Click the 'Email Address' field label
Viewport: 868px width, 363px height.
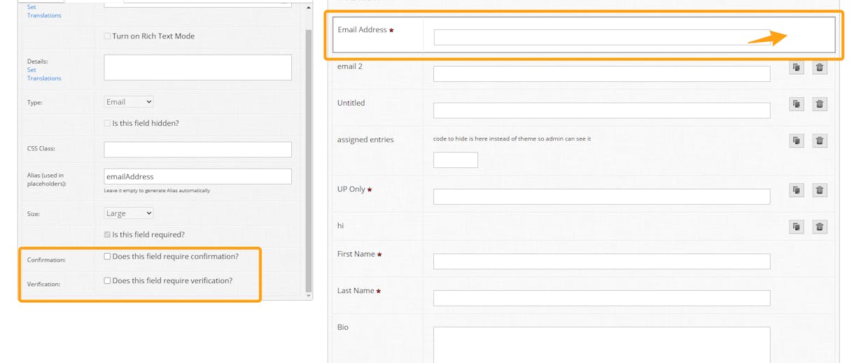point(363,30)
